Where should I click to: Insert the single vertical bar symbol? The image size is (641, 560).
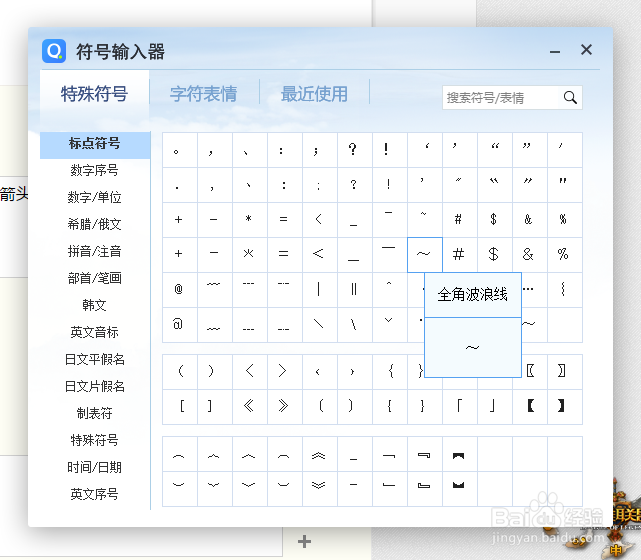[x=320, y=290]
